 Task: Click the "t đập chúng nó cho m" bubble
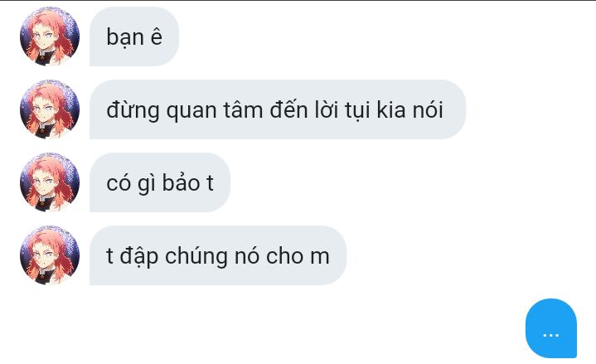(218, 255)
